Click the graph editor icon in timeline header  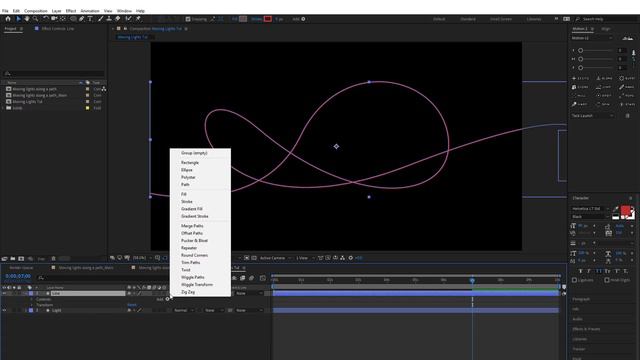[x=262, y=278]
